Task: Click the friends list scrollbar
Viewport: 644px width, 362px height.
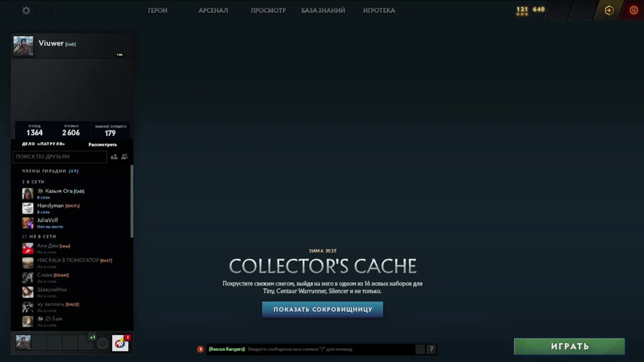Action: [132, 201]
